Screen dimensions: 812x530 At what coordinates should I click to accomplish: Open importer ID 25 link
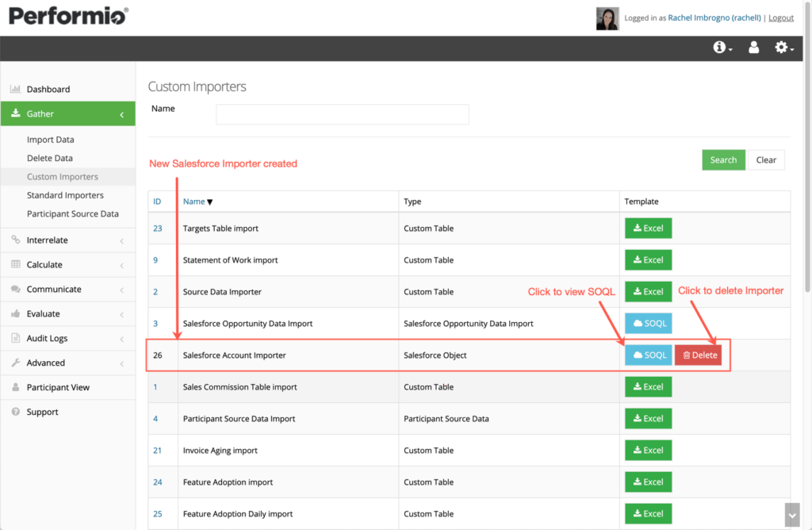coord(158,513)
